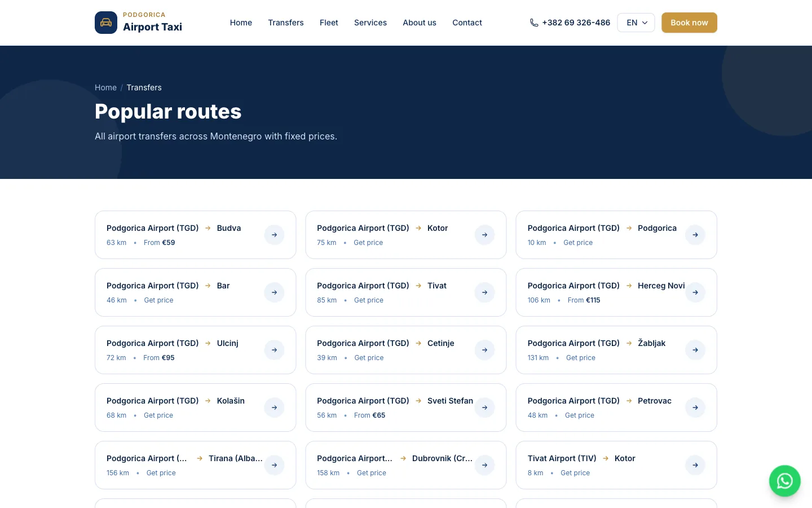Screen dimensions: 812x508
Task: Click '10 km' on the Podgorica card
Action: (537, 243)
